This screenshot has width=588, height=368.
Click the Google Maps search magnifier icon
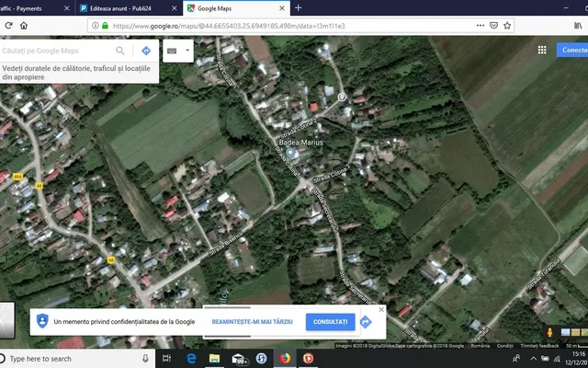pos(120,51)
